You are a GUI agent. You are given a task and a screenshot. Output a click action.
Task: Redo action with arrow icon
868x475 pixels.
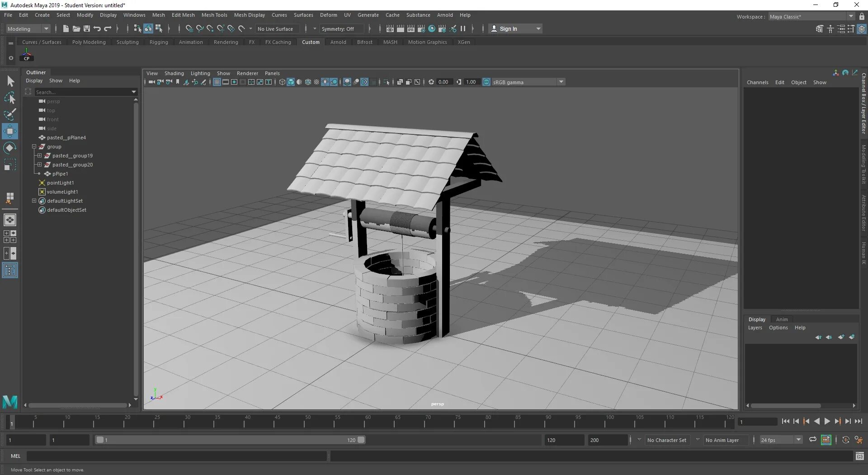point(108,28)
